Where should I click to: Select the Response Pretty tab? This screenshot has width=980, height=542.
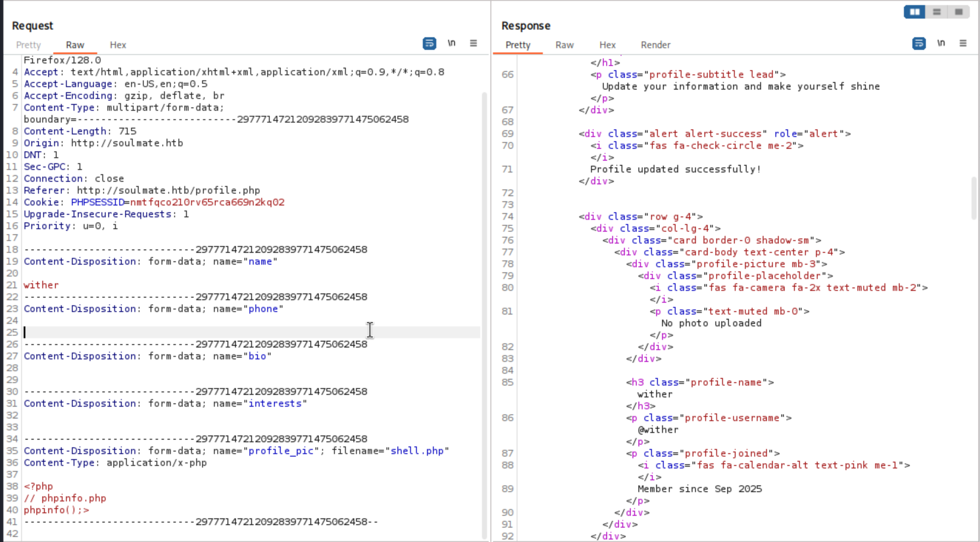pos(518,45)
